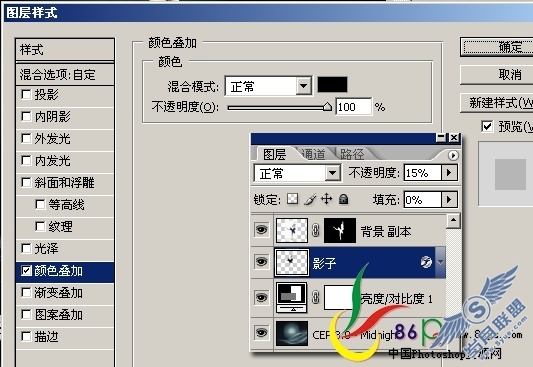533x367 pixels.
Task: Switch to the 通道 channels tab
Action: click(313, 154)
